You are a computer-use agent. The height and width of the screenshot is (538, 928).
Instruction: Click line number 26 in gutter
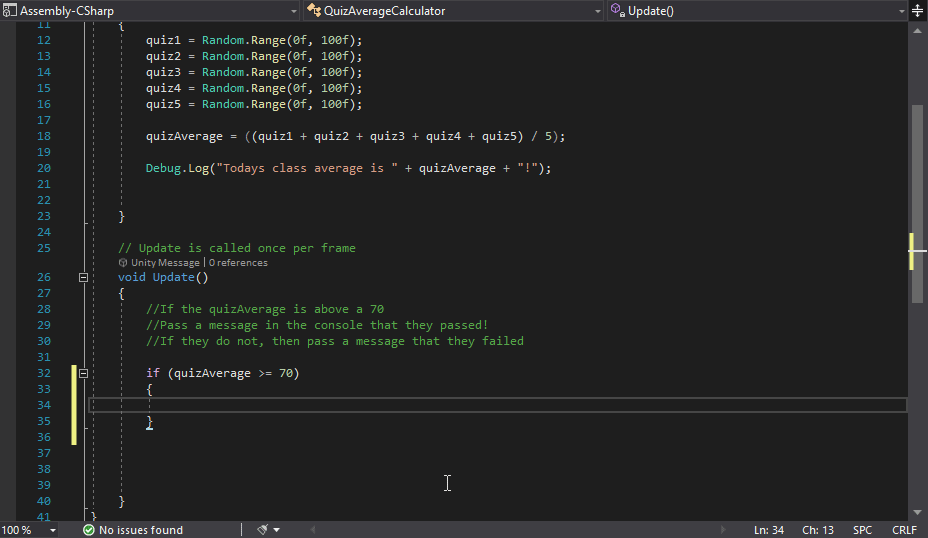44,277
